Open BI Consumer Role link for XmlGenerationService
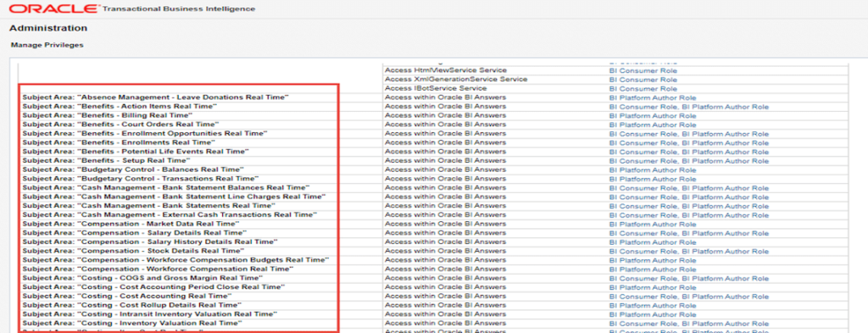 [643, 79]
